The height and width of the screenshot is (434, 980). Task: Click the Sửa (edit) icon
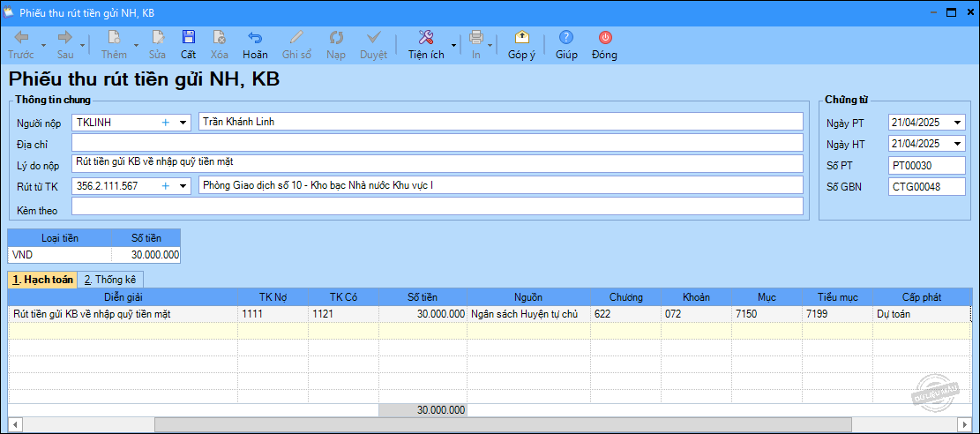pyautogui.click(x=158, y=37)
